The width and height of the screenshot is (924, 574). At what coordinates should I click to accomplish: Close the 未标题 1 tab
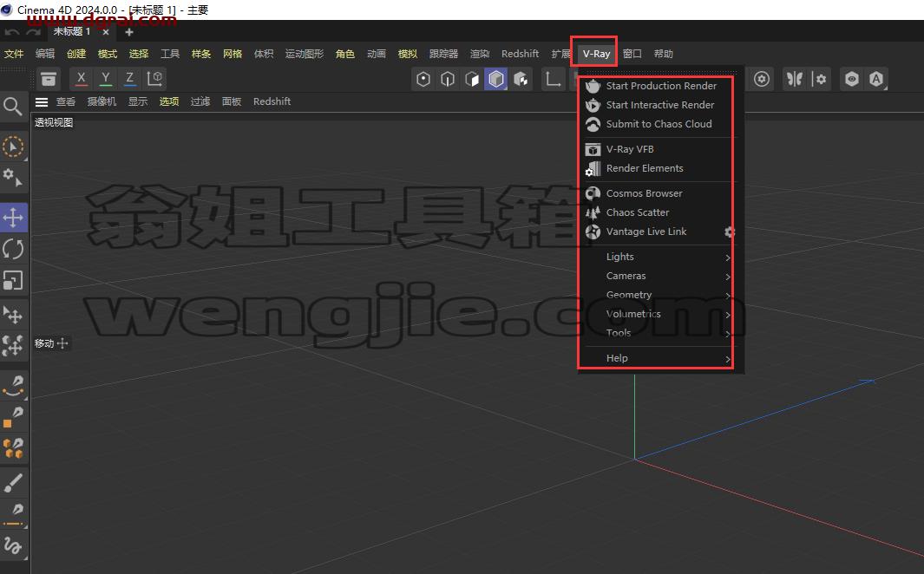[106, 32]
